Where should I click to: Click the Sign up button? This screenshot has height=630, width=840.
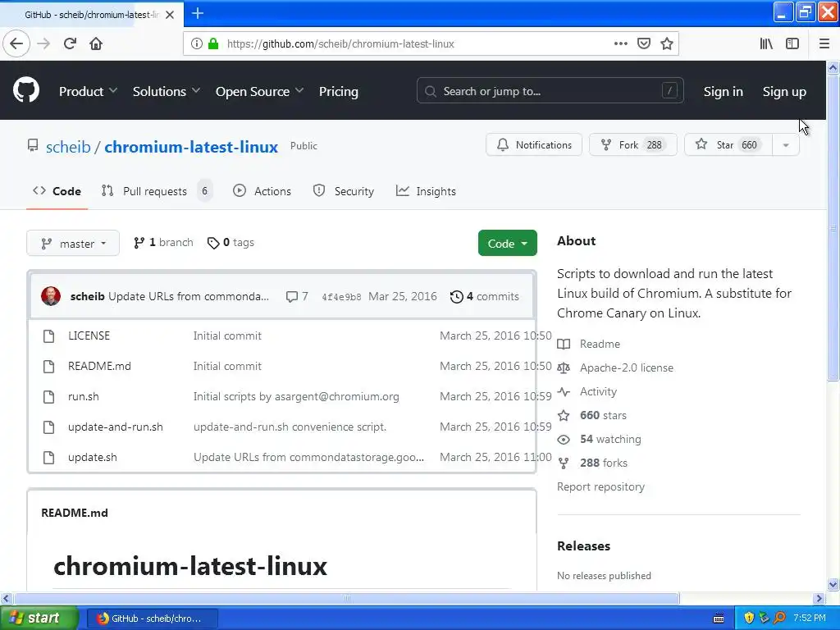784,92
